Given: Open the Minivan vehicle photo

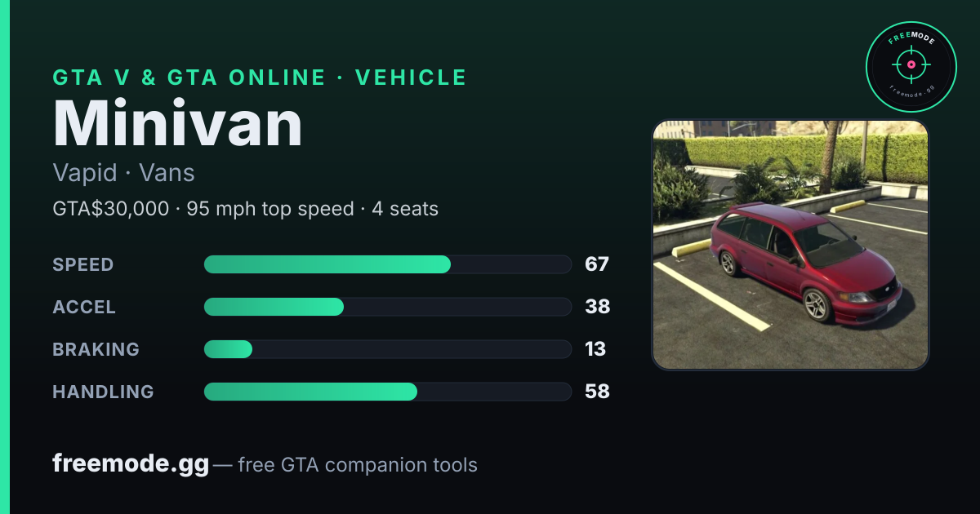Looking at the screenshot, I should coord(791,246).
